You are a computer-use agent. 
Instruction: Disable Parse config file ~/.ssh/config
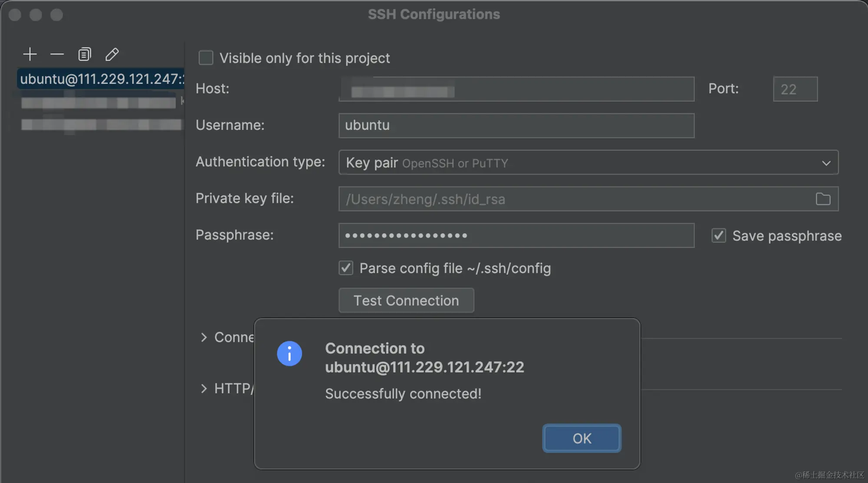tap(346, 268)
